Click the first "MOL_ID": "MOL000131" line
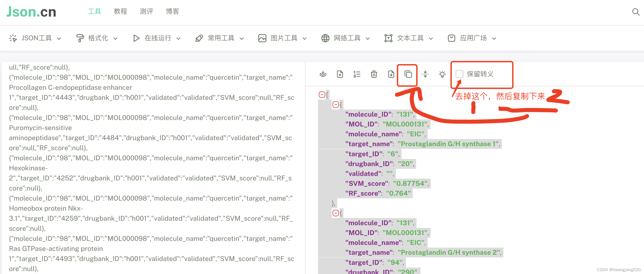 387,124
